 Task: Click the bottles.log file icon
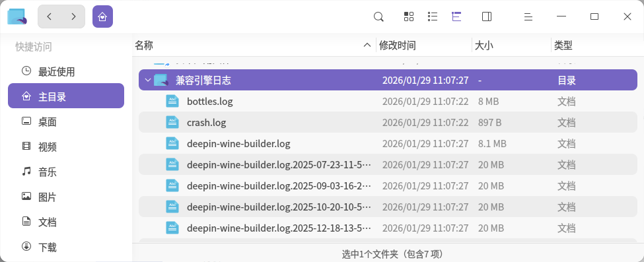pos(172,101)
